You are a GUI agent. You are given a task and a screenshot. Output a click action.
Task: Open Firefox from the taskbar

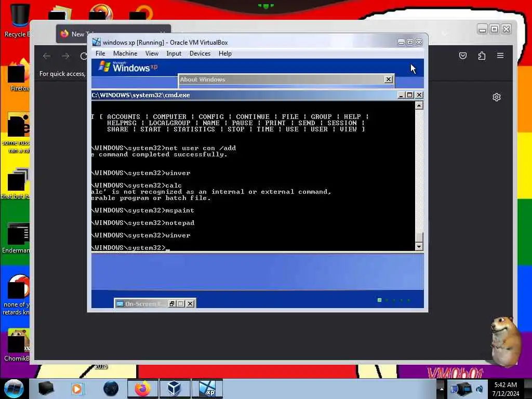click(143, 389)
